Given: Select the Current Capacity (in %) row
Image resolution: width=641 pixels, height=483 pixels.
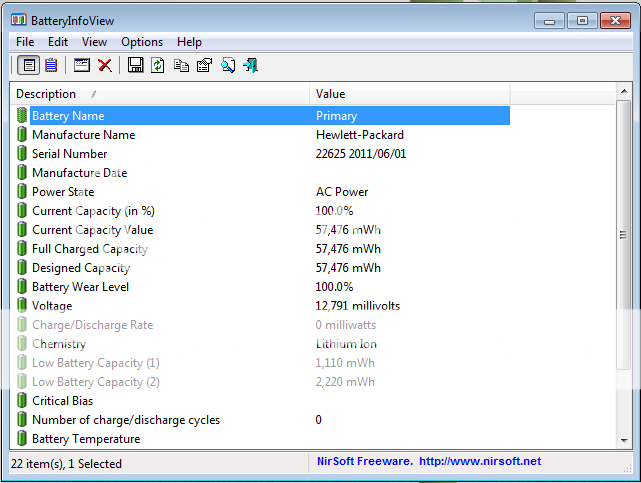Looking at the screenshot, I should (262, 211).
